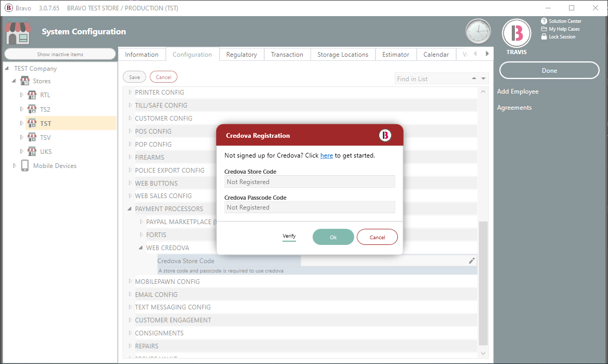This screenshot has width=608, height=364.
Task: Click the Bravo logo in Credova Registration dialog
Action: (x=385, y=135)
